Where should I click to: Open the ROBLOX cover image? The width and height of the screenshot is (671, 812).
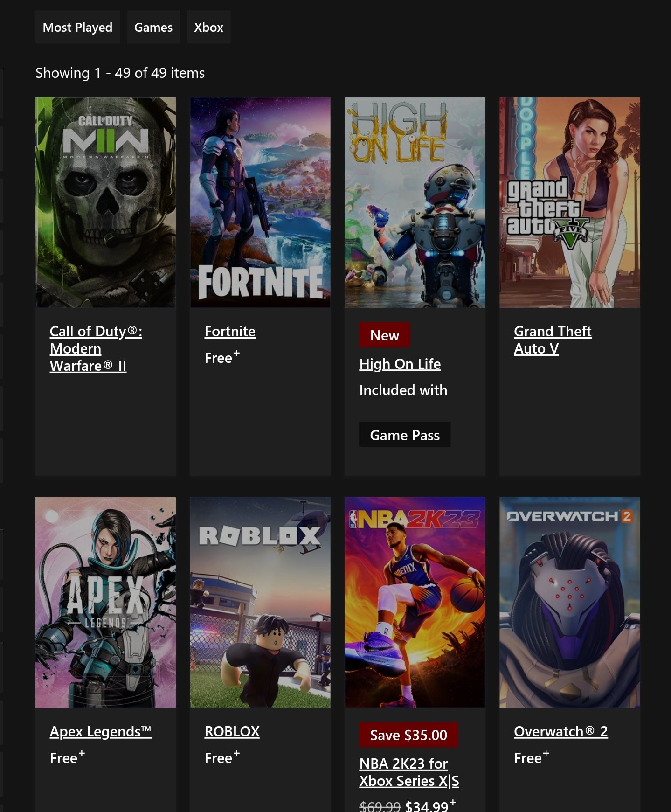260,602
